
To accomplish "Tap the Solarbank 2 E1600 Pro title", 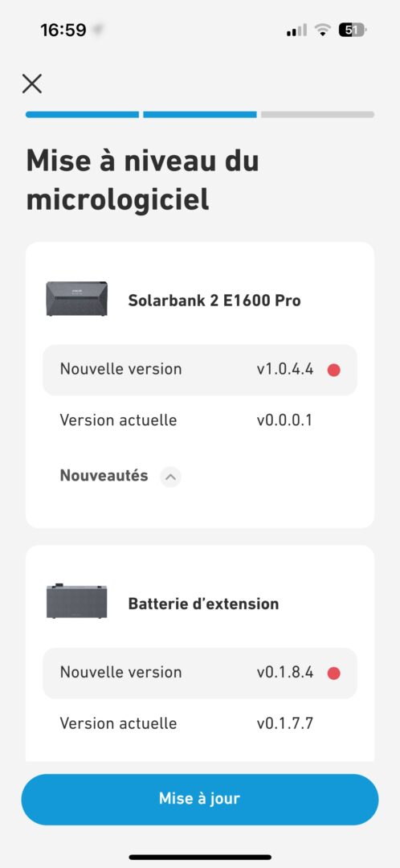I will 214,300.
